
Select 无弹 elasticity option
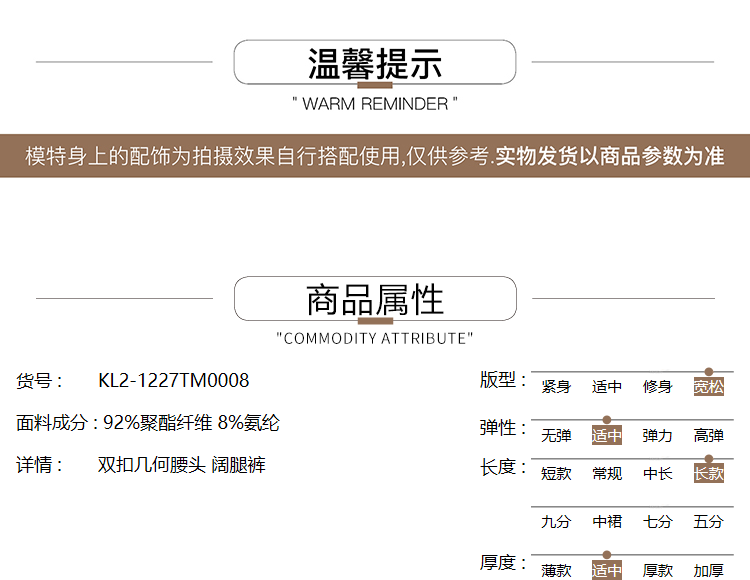556,436
